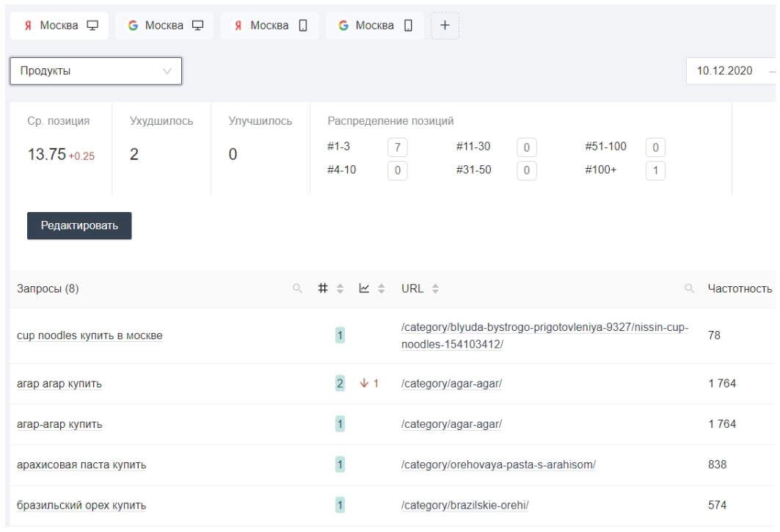This screenshot has width=780, height=532.
Task: Switch to Yandex Москва desktop tab
Action: click(59, 26)
